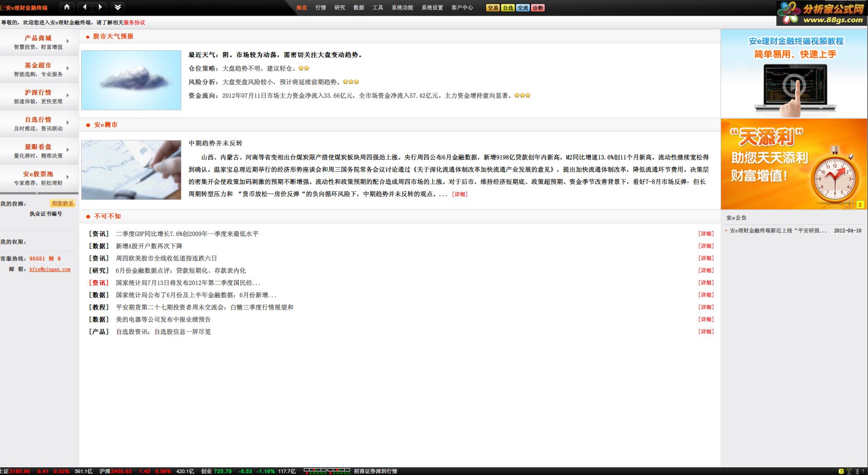Expand the 安e股票池 arrow
The width and height of the screenshot is (868, 475).
68,177
